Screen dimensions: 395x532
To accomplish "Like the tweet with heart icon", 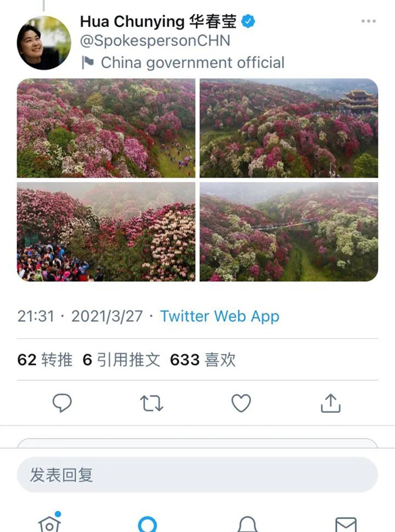I will pyautogui.click(x=241, y=403).
